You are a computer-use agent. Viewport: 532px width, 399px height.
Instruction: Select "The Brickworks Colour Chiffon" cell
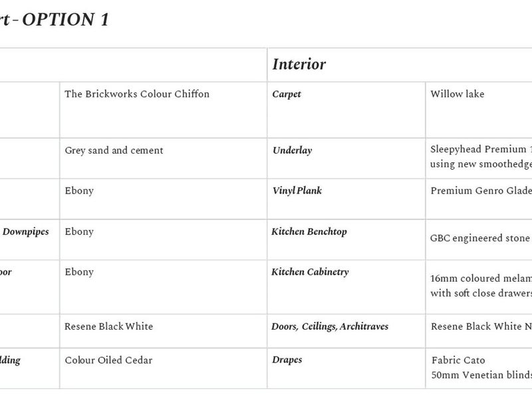click(x=137, y=94)
